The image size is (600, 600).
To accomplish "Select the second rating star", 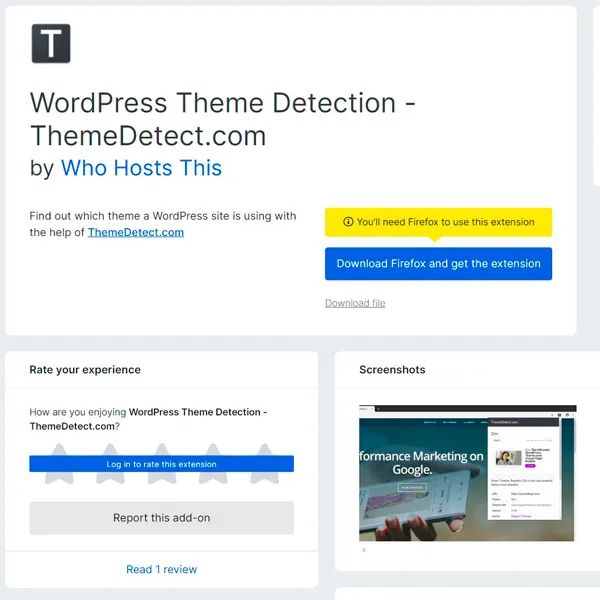I will [x=110, y=463].
